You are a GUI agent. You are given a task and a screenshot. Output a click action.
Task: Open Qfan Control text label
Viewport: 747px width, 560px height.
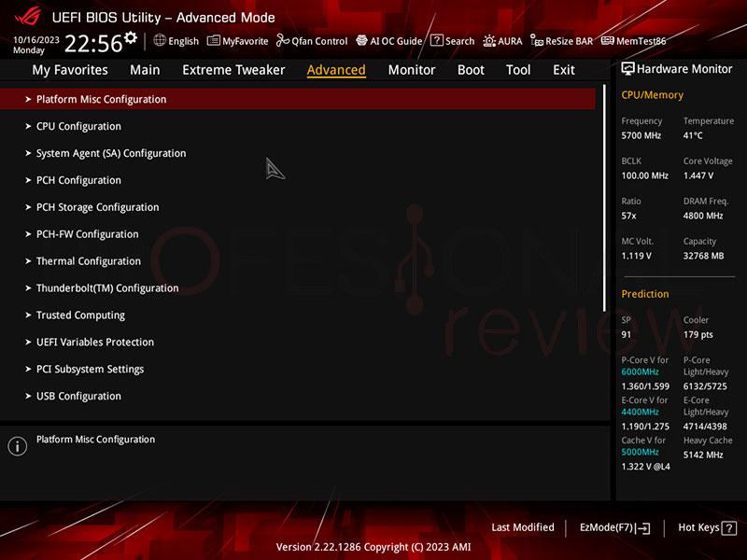[x=319, y=41]
